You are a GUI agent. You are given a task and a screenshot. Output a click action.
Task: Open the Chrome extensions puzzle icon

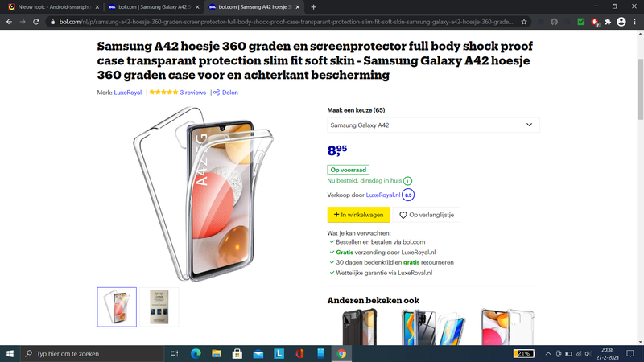608,22
